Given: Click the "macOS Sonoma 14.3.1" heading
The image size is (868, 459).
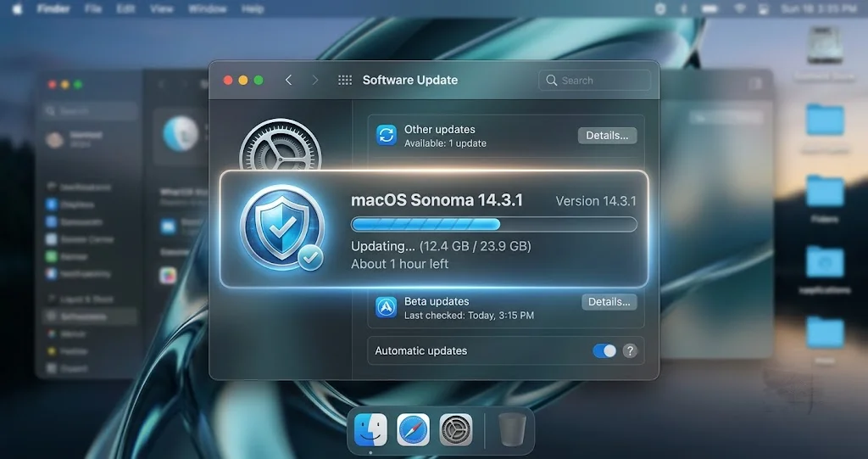Looking at the screenshot, I should tap(437, 200).
